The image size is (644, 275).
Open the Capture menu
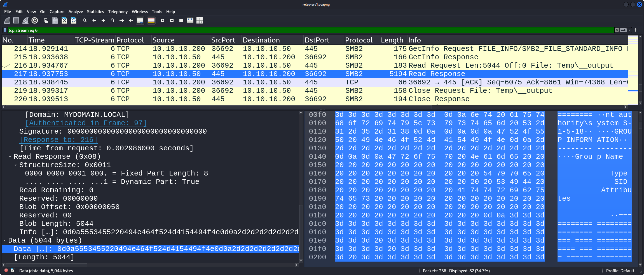57,12
